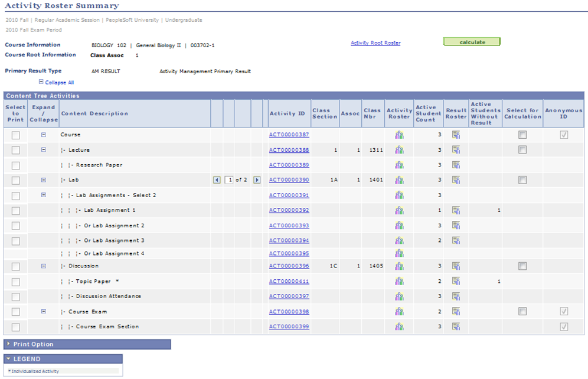Tick Select for Calculation on Discussion row
588x379 pixels.
tap(522, 266)
